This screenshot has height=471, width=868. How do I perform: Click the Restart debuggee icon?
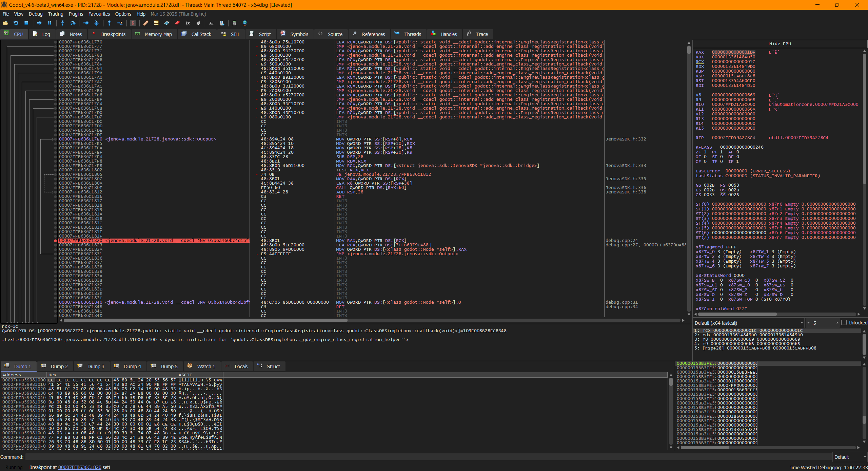point(16,23)
